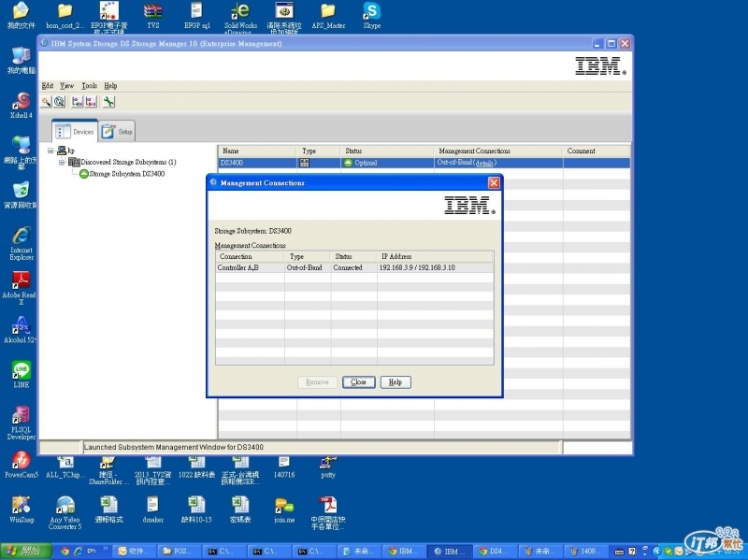
Task: Collapse Discovered Storage Subsystems node
Action: 61,162
